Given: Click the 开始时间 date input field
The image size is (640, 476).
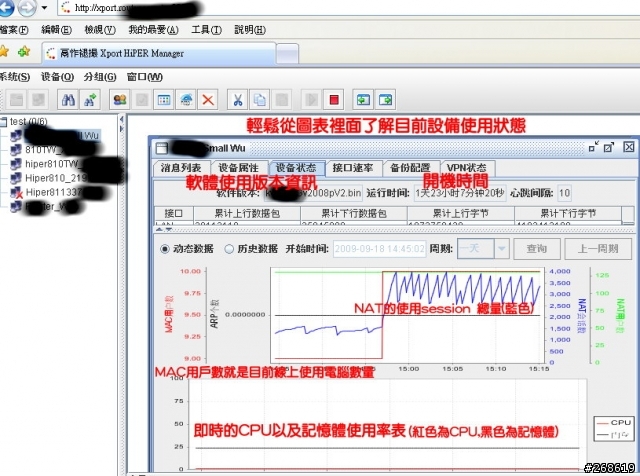Looking at the screenshot, I should pyautogui.click(x=380, y=249).
